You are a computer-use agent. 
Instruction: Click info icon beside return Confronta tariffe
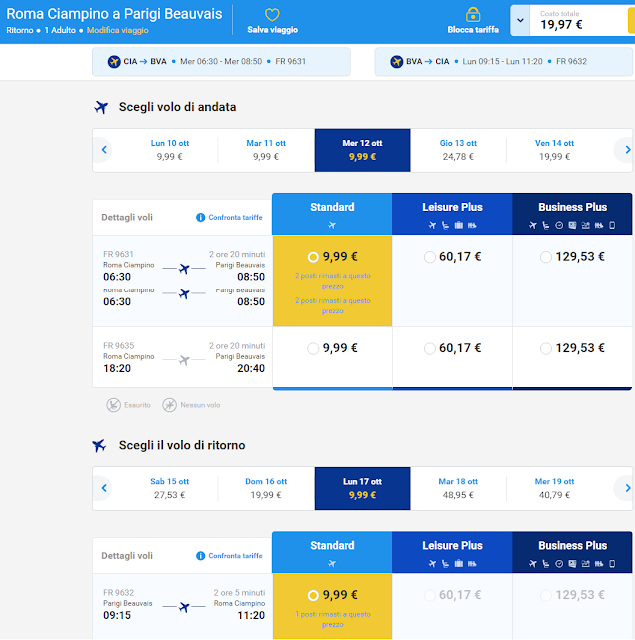200,556
